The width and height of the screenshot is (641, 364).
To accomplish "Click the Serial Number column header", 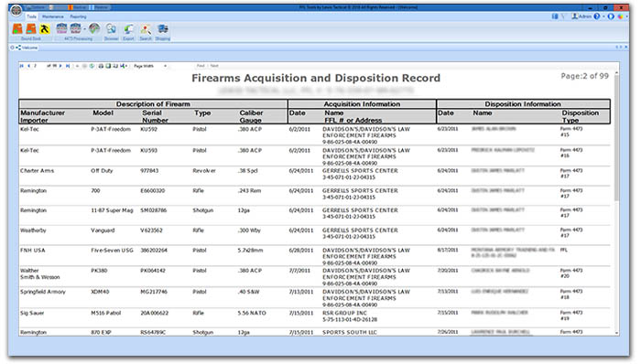I will coord(155,116).
